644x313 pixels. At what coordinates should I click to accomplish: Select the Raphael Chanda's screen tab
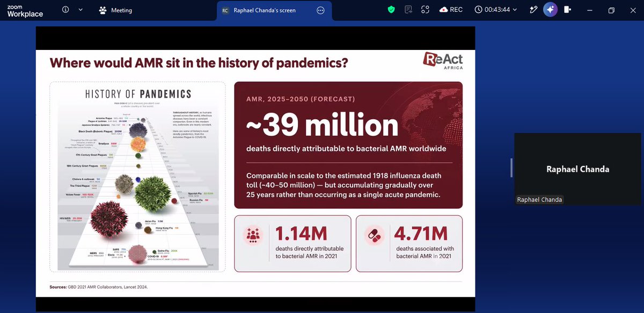[x=274, y=10]
